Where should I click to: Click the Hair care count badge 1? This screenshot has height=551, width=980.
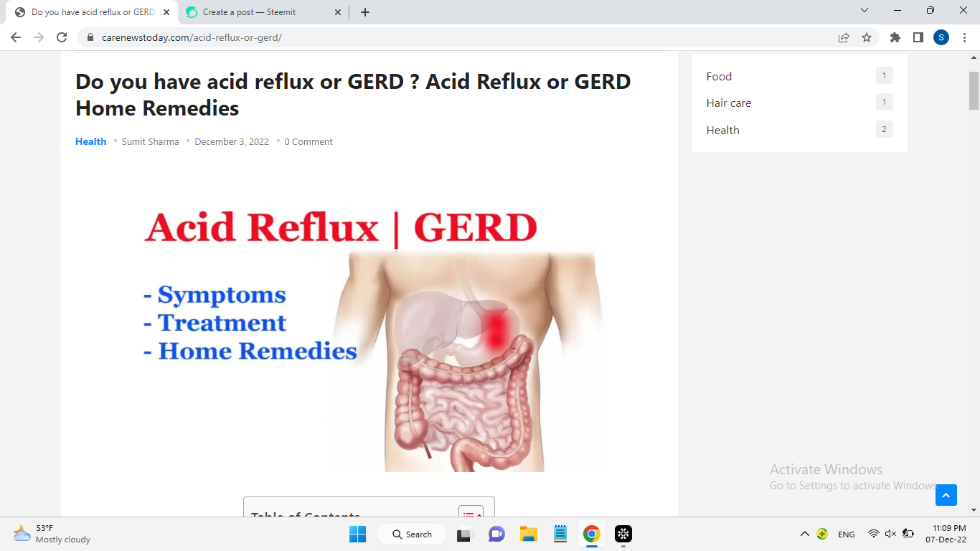(884, 102)
